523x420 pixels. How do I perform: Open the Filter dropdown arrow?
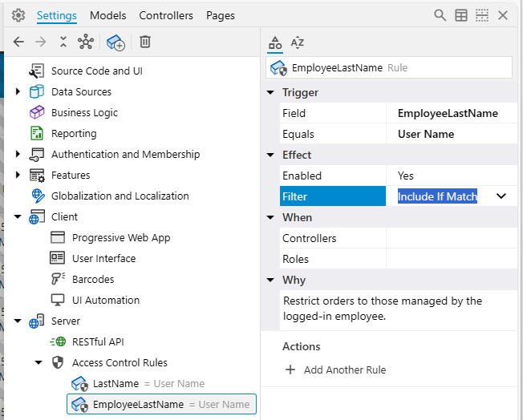click(x=501, y=196)
